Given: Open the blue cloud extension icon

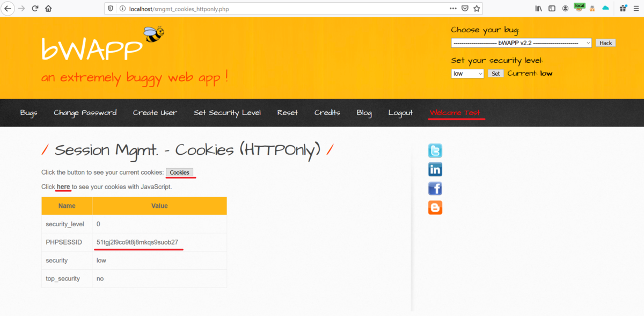Looking at the screenshot, I should click(x=606, y=9).
